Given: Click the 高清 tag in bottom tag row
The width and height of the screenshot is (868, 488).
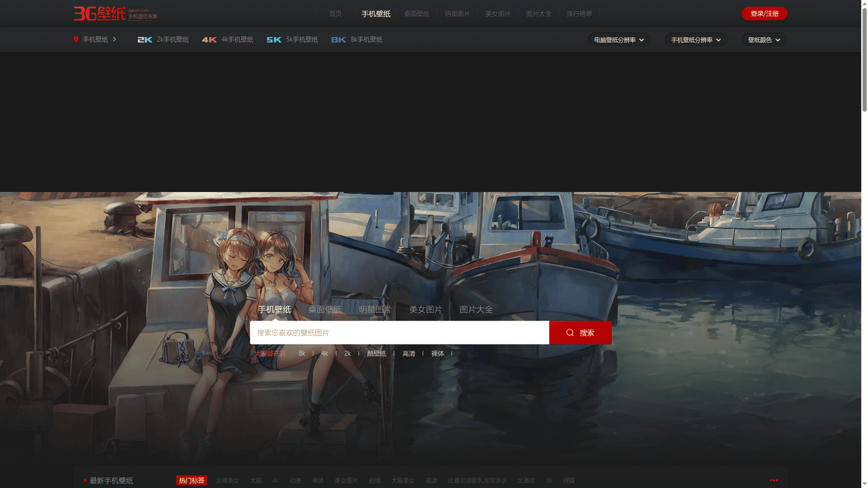Looking at the screenshot, I should click(x=432, y=481).
